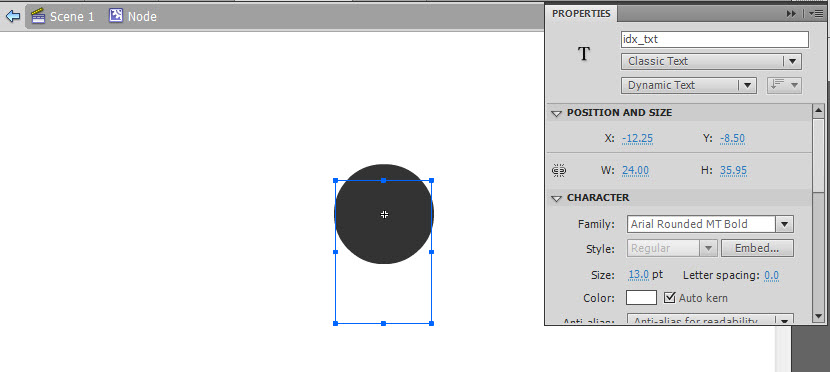Click the text orientation icon button

click(784, 85)
